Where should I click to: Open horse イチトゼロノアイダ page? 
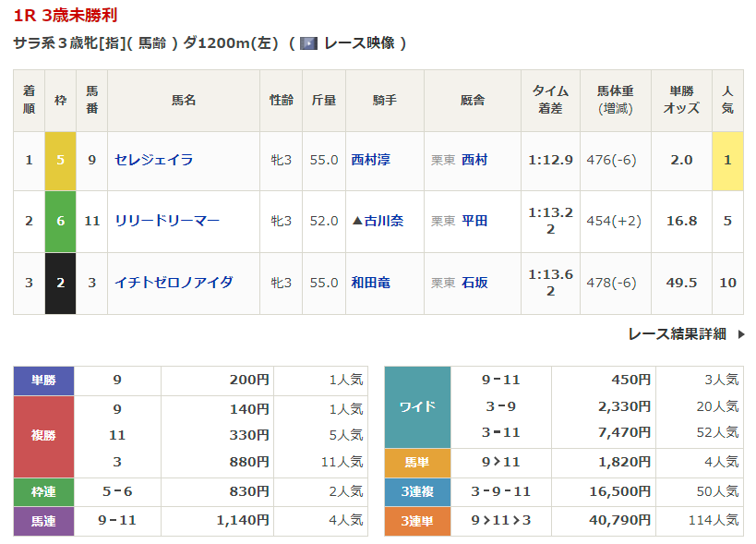[174, 283]
